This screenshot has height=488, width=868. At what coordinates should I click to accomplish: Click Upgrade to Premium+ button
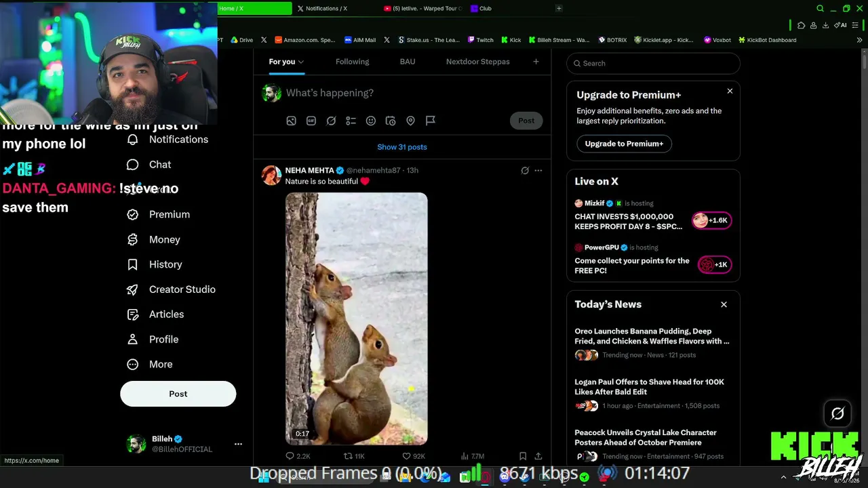click(624, 144)
